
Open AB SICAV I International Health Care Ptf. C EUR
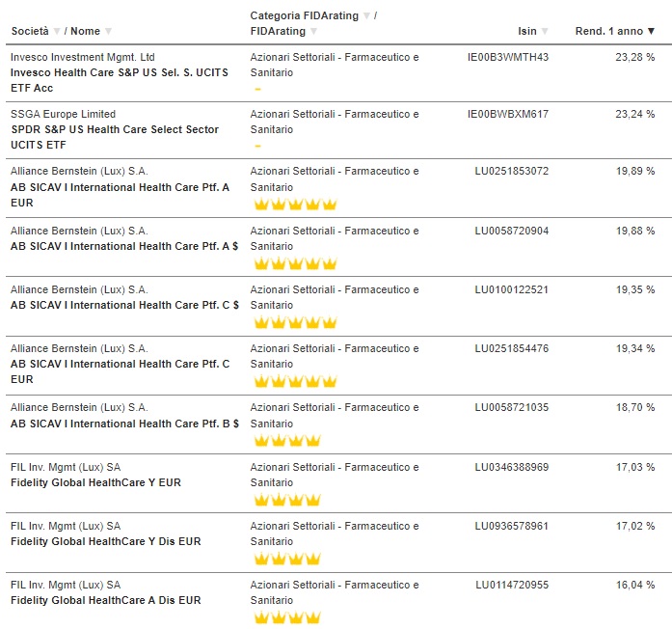pos(120,371)
